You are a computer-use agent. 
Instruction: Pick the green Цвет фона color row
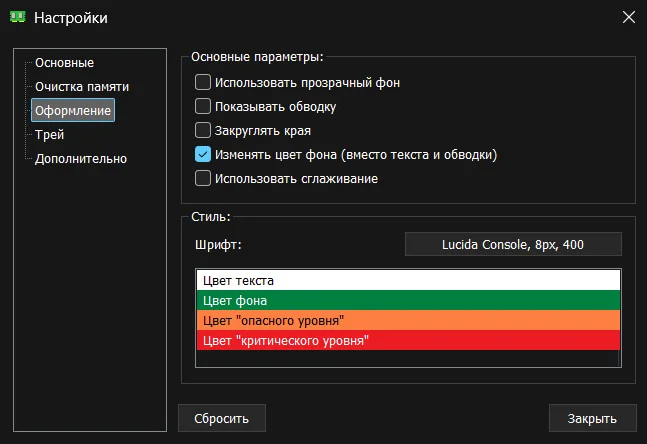[x=408, y=300]
